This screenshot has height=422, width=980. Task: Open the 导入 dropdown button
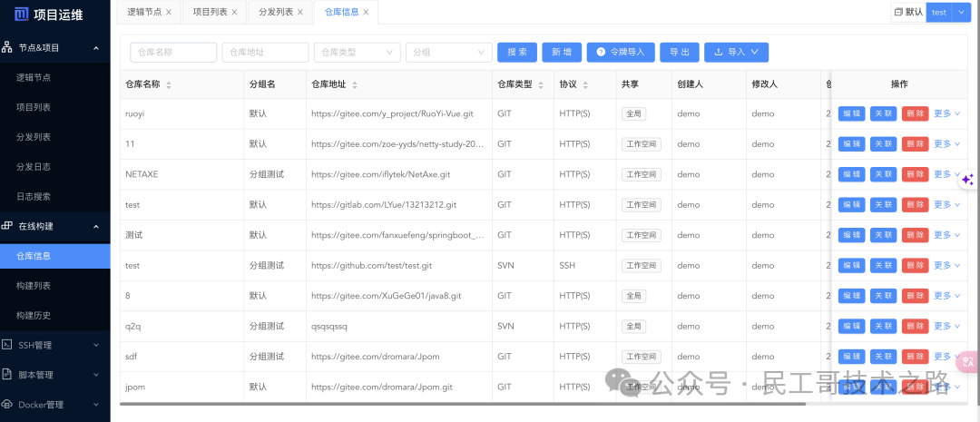736,53
